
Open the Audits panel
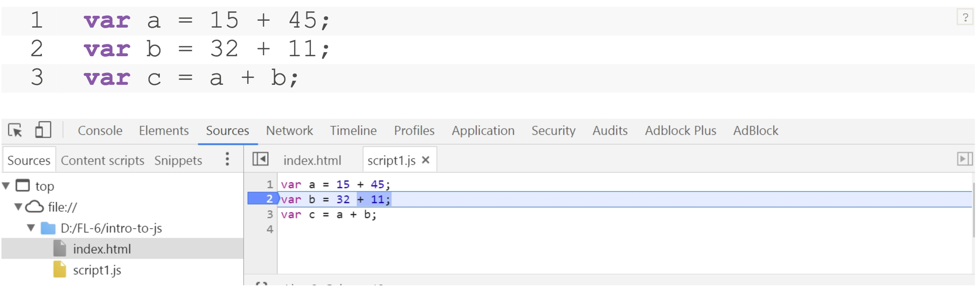tap(610, 131)
